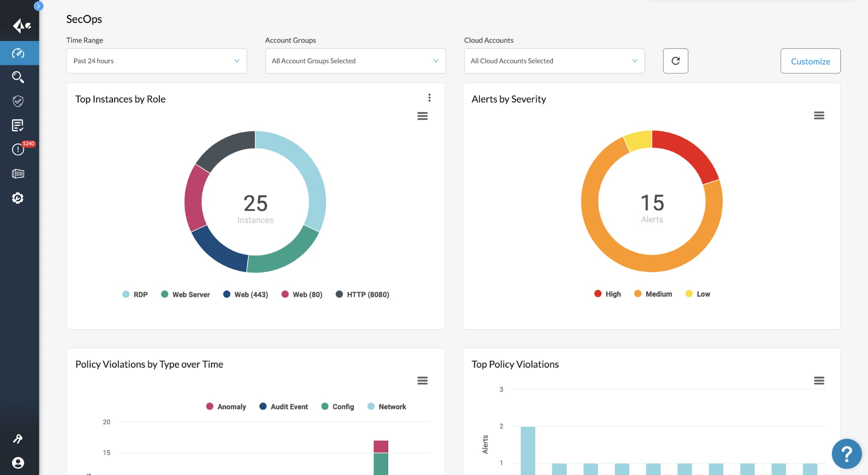Screen dimensions: 868x475
Task: Toggle the RDP legend item
Action: coord(135,294)
